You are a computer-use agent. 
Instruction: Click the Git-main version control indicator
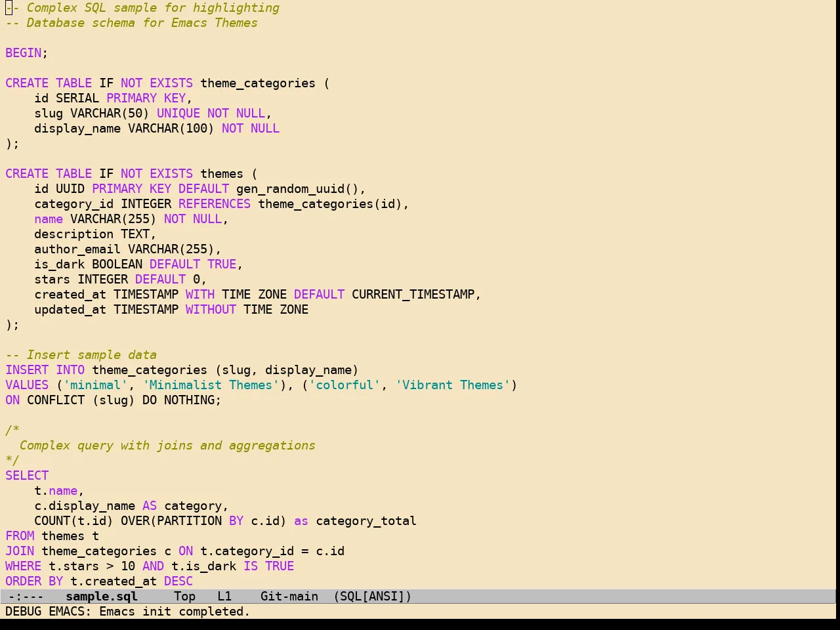coord(289,597)
